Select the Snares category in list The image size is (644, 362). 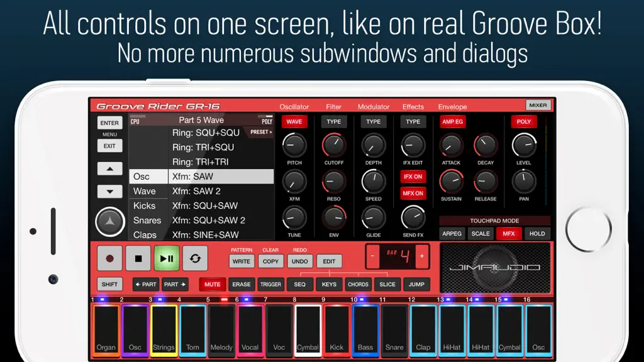click(x=148, y=221)
